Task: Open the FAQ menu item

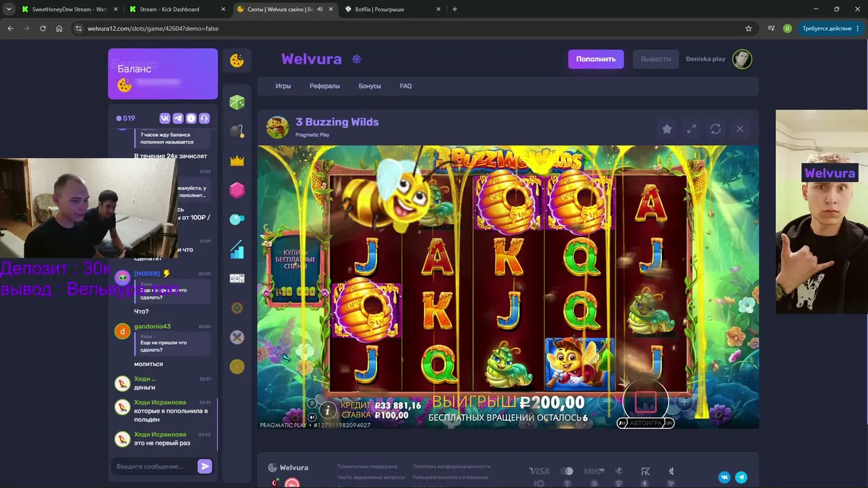Action: pyautogui.click(x=406, y=86)
